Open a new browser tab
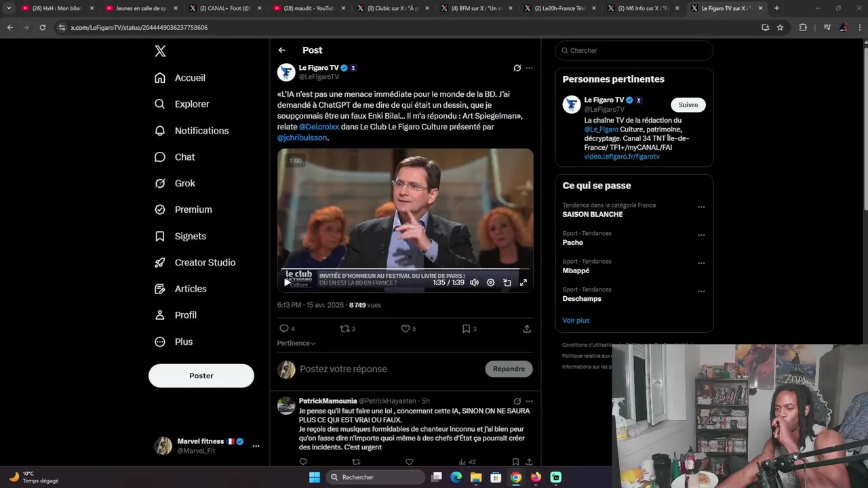This screenshot has height=488, width=868. pyautogui.click(x=776, y=8)
